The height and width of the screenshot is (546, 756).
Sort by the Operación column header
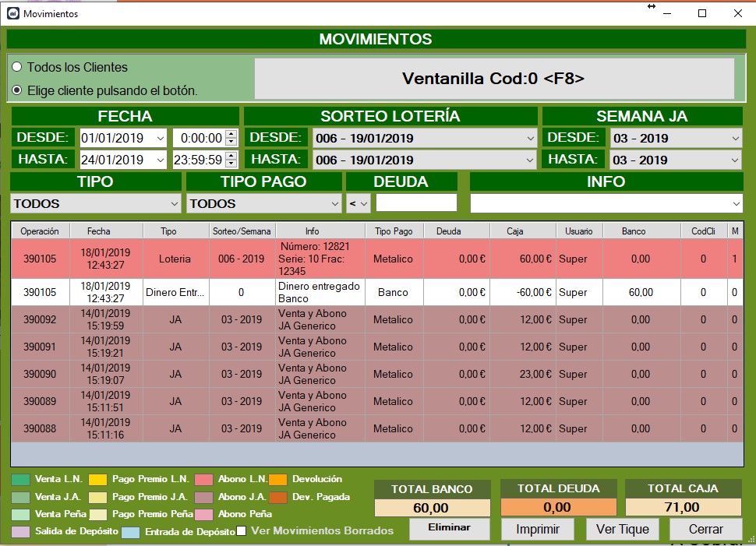pyautogui.click(x=40, y=231)
